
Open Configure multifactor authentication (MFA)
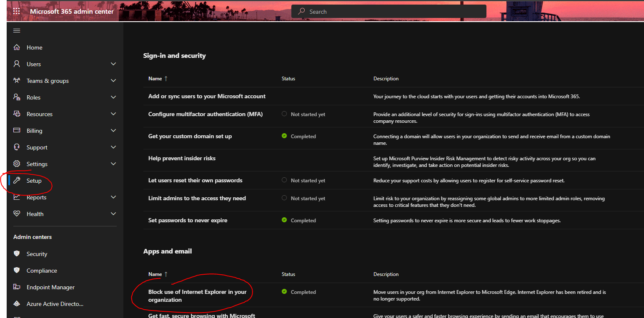(205, 114)
